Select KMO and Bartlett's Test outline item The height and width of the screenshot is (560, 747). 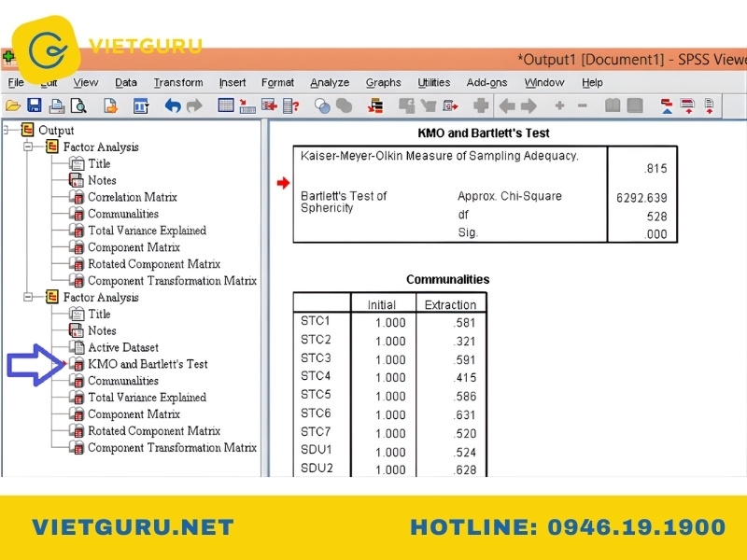coord(148,364)
